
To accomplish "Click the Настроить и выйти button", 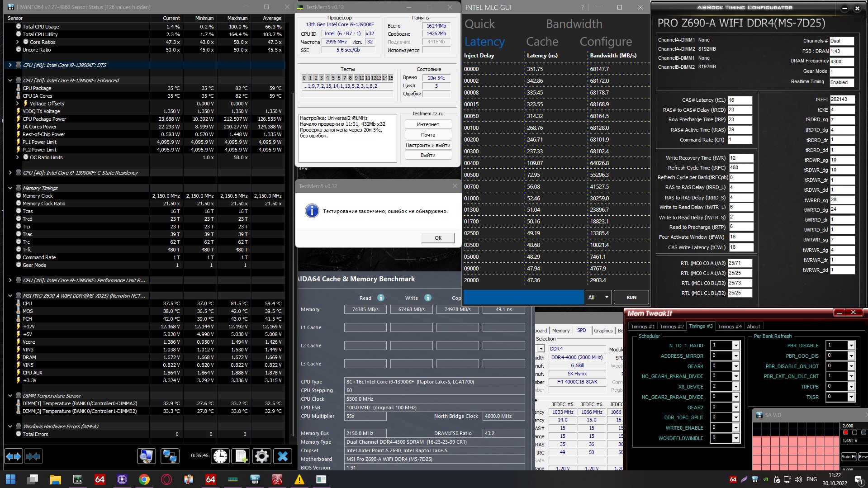I will 428,145.
